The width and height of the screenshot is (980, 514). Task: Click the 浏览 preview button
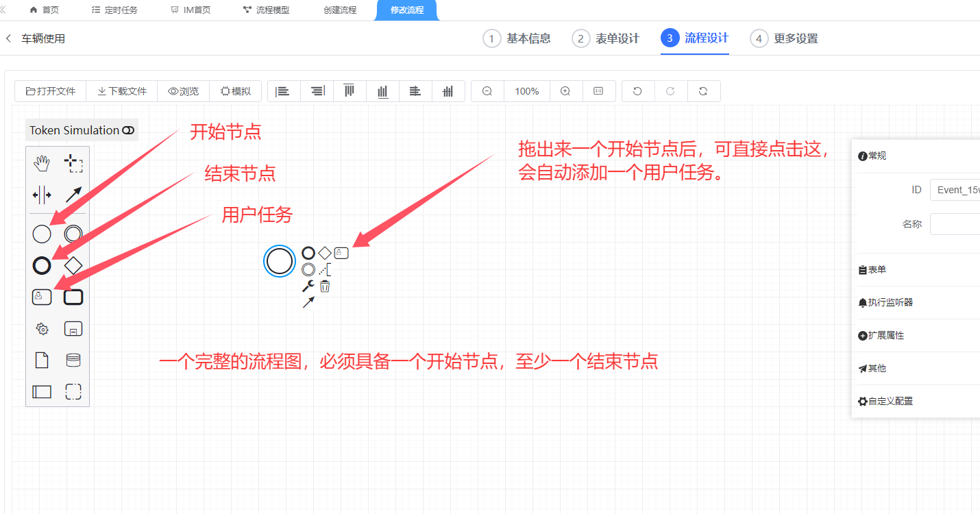(184, 91)
